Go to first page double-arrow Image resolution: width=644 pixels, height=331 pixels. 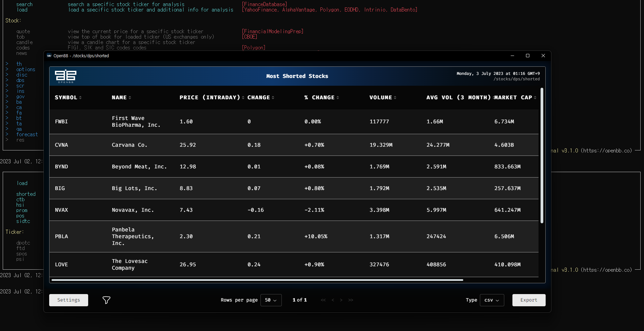(323, 300)
